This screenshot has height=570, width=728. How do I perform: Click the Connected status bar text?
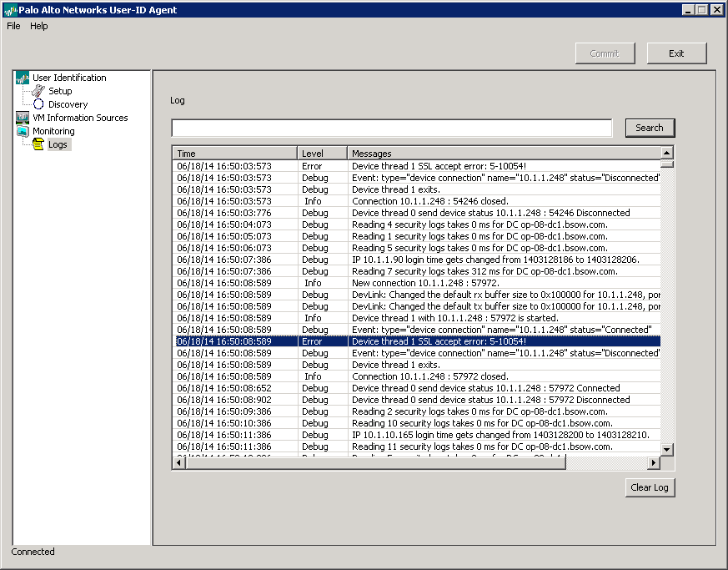(33, 552)
